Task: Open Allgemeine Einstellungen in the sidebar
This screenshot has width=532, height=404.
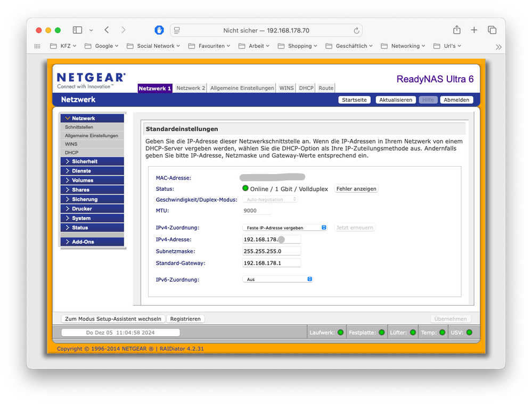Action: (92, 135)
